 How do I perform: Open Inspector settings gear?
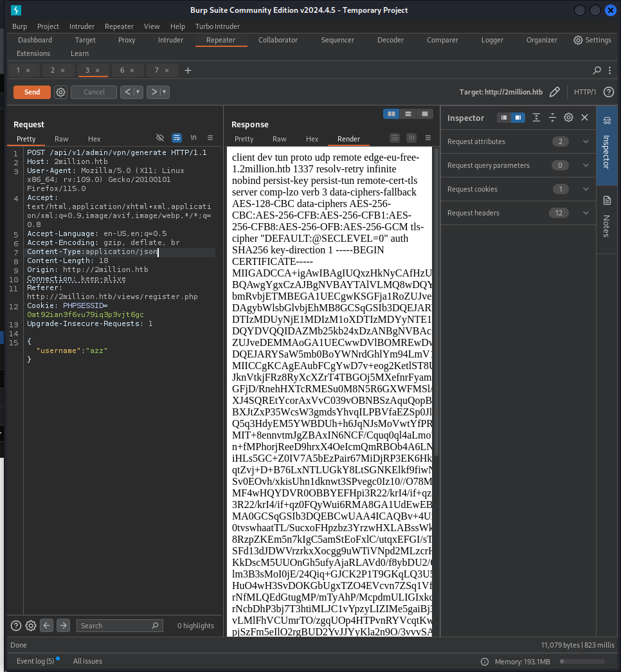click(568, 118)
